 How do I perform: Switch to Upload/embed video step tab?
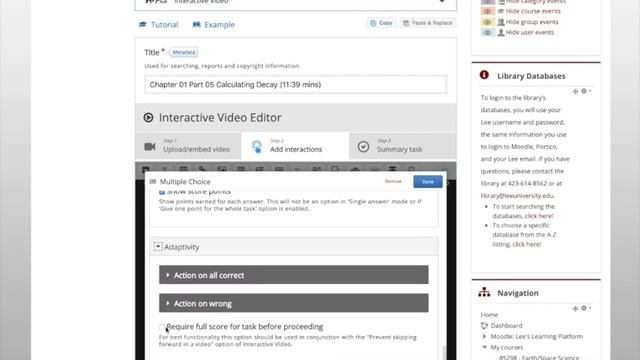188,146
